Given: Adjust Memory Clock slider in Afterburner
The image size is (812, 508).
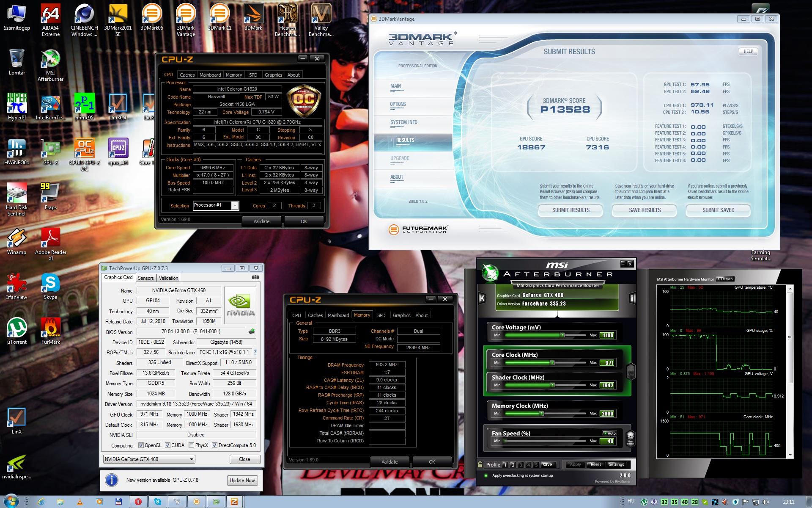Looking at the screenshot, I should 541,414.
